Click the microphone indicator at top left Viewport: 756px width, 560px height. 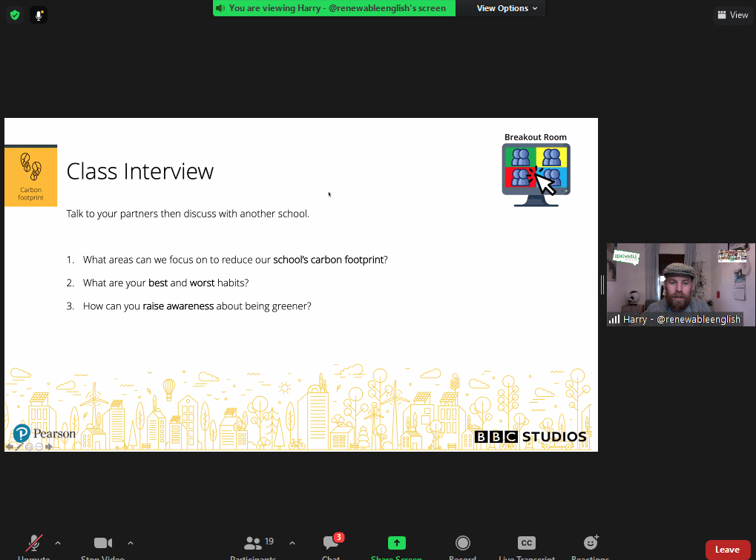(38, 15)
